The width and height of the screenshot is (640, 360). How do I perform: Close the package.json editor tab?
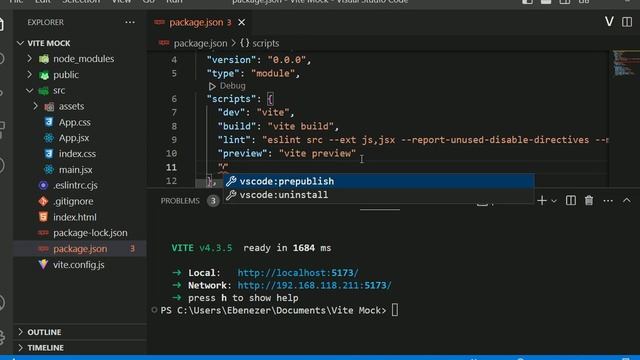click(x=242, y=22)
